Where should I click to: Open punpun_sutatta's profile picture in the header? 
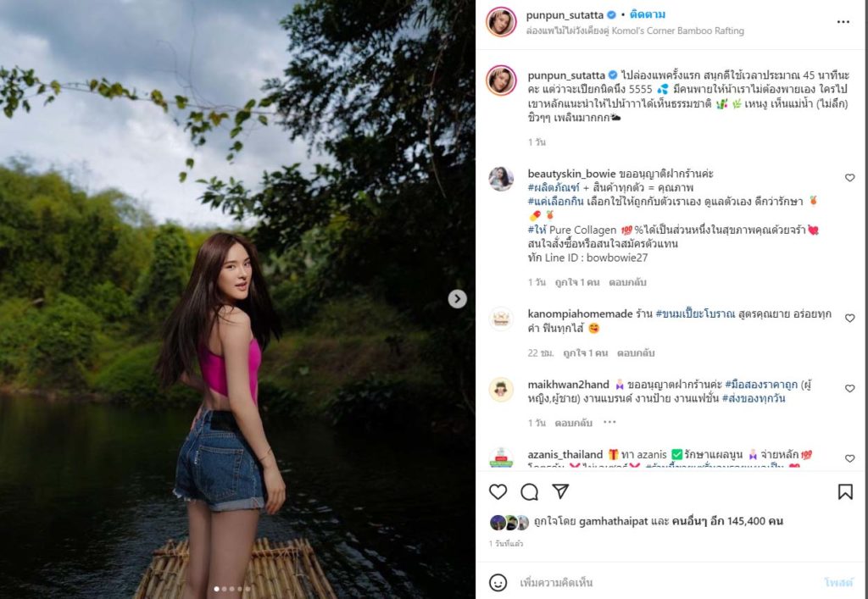tap(501, 22)
